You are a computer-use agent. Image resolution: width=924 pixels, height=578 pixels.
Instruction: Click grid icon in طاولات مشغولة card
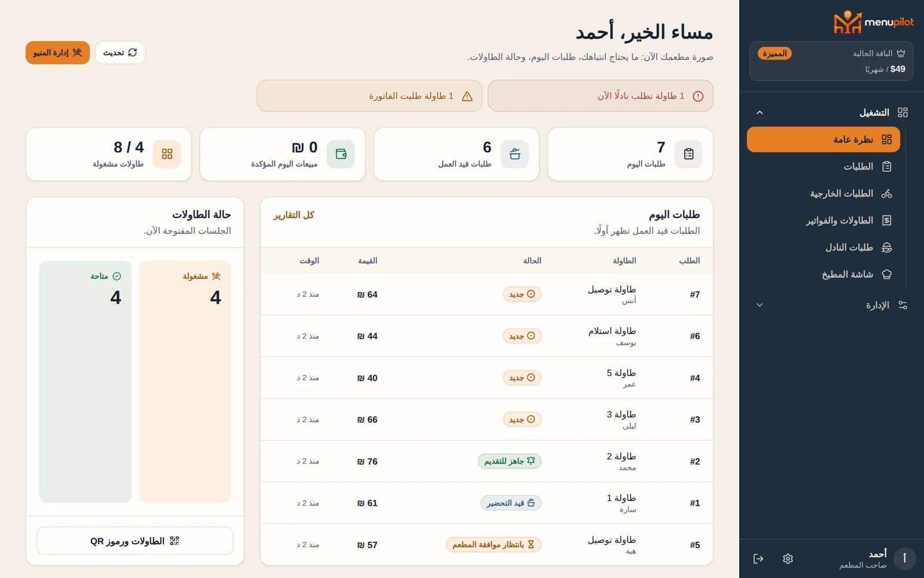point(167,154)
